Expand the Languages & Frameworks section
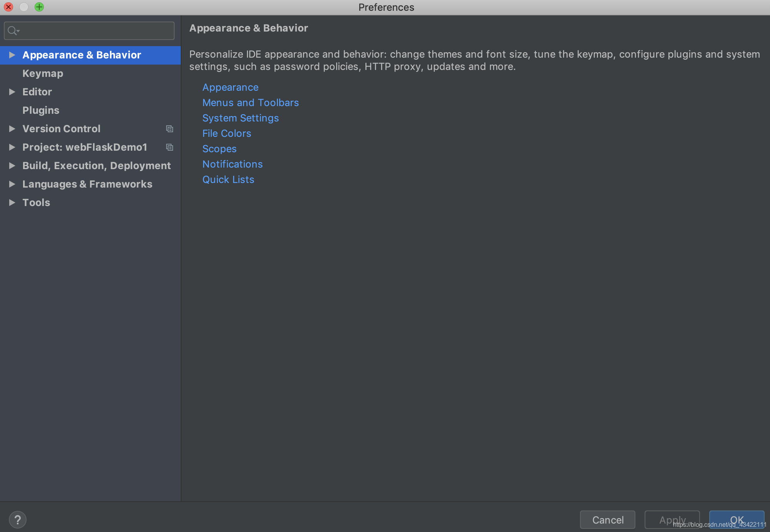This screenshot has width=770, height=532. 11,184
